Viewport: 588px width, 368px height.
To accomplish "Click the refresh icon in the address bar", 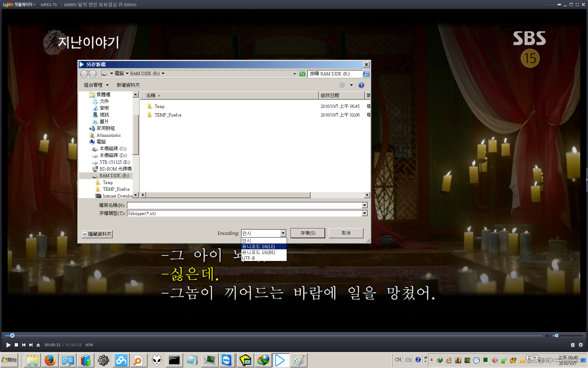I will pyautogui.click(x=302, y=74).
